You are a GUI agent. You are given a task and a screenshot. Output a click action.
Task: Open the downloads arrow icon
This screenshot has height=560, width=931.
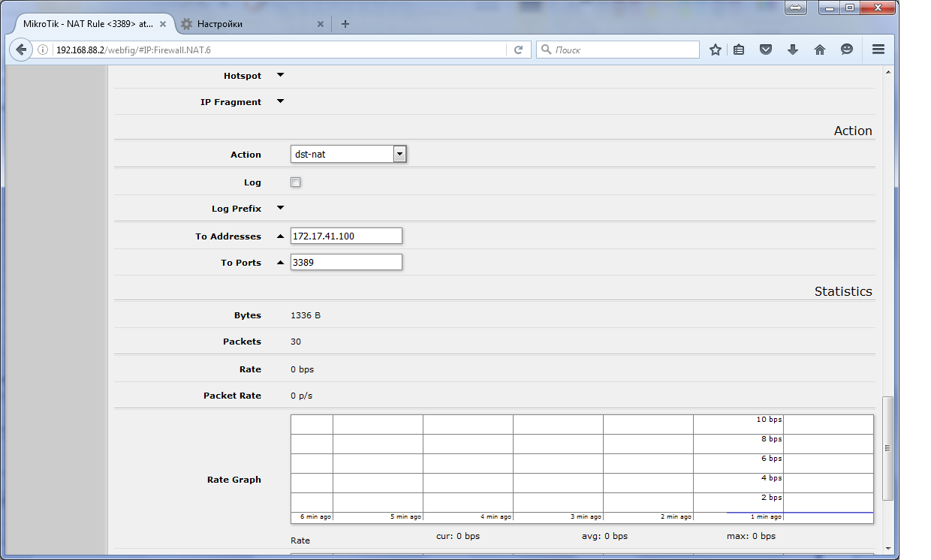click(x=792, y=50)
